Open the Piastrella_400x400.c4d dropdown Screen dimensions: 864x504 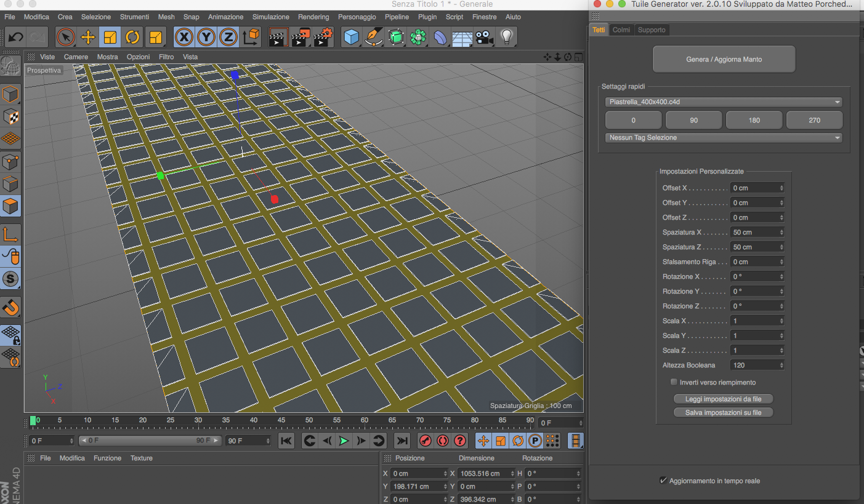(x=724, y=102)
